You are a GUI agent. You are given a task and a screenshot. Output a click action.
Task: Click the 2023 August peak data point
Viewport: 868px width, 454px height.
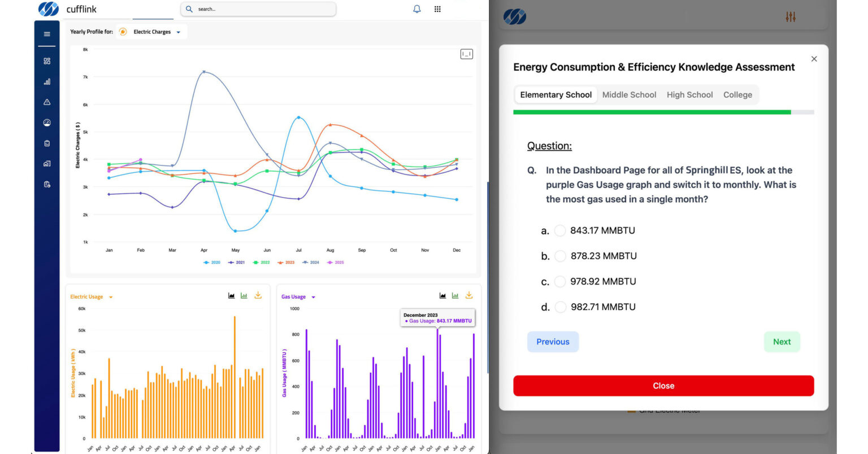click(x=330, y=125)
